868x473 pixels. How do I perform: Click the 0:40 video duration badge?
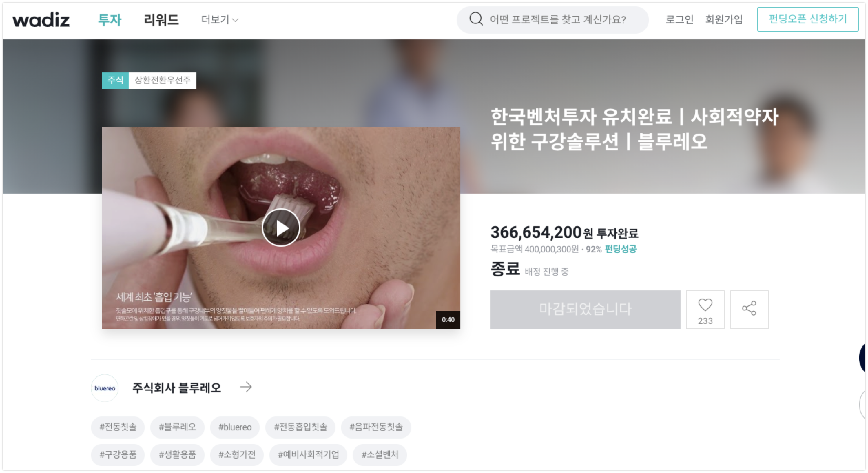click(448, 320)
